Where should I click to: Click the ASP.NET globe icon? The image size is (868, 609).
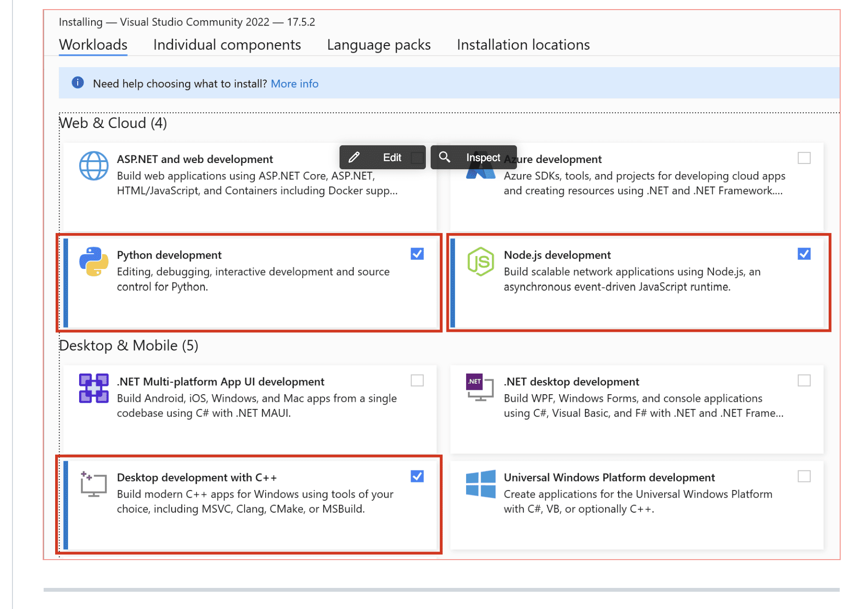94,166
